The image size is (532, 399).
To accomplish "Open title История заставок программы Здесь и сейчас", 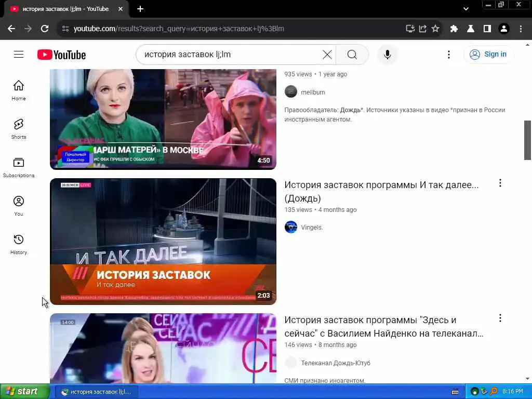I will point(384,326).
